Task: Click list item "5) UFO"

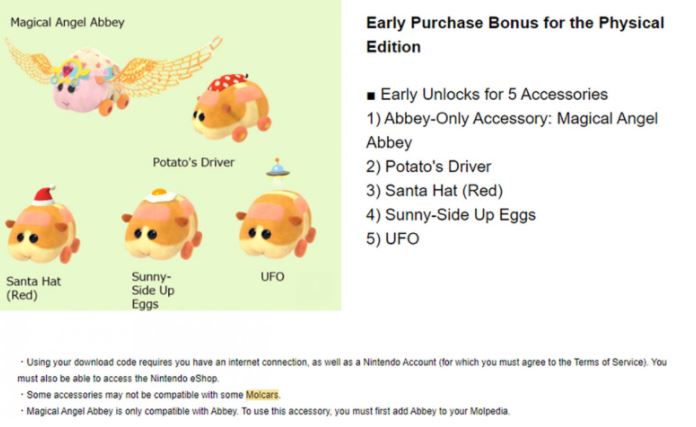Action: pos(393,238)
